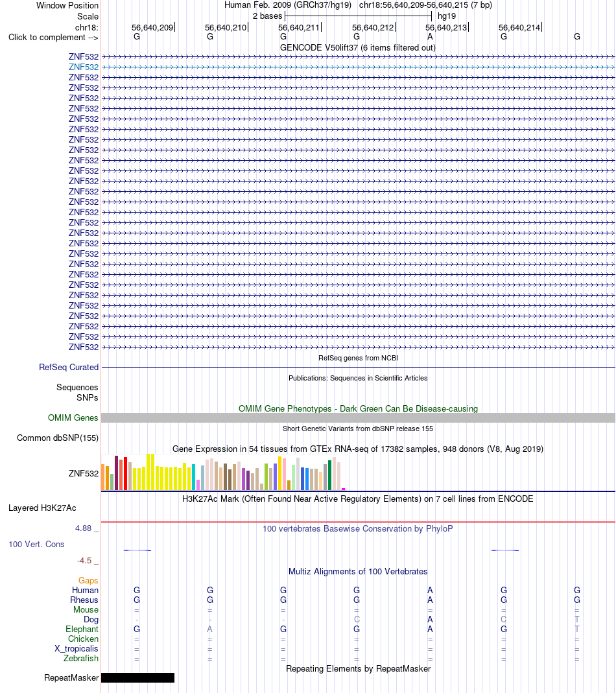The height and width of the screenshot is (693, 616).
Task: Click the "A" base in the Dog alignment row
Action: coord(430,619)
